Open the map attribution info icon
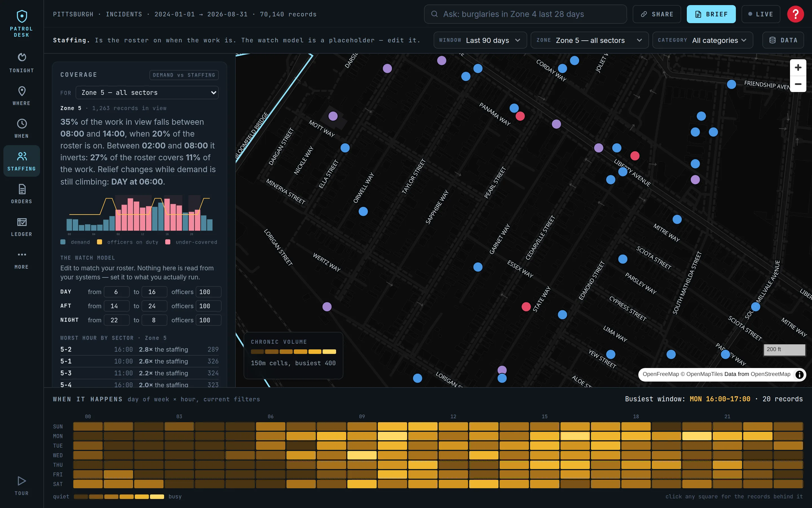The width and height of the screenshot is (812, 508). click(x=800, y=375)
